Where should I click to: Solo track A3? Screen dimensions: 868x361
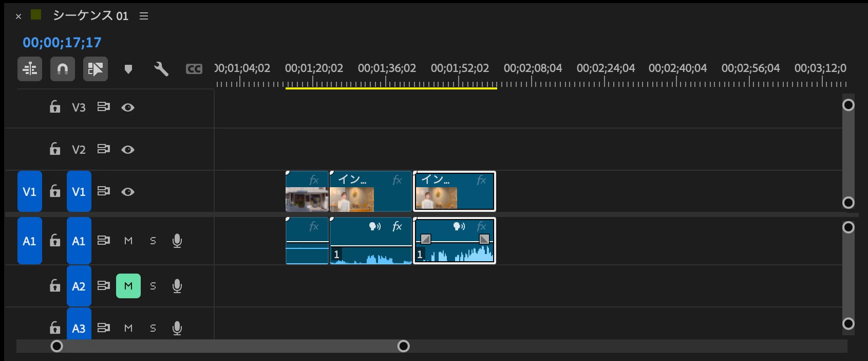153,328
